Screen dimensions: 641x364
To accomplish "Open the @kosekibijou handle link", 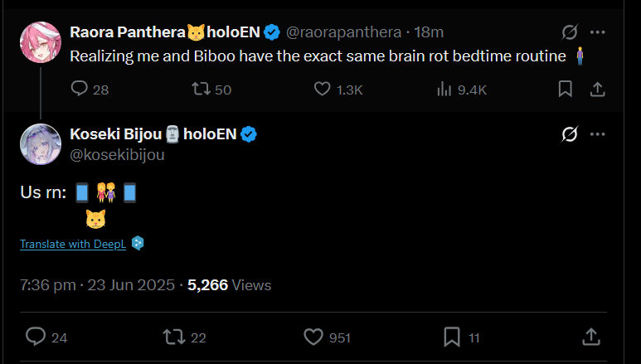I will [x=117, y=153].
